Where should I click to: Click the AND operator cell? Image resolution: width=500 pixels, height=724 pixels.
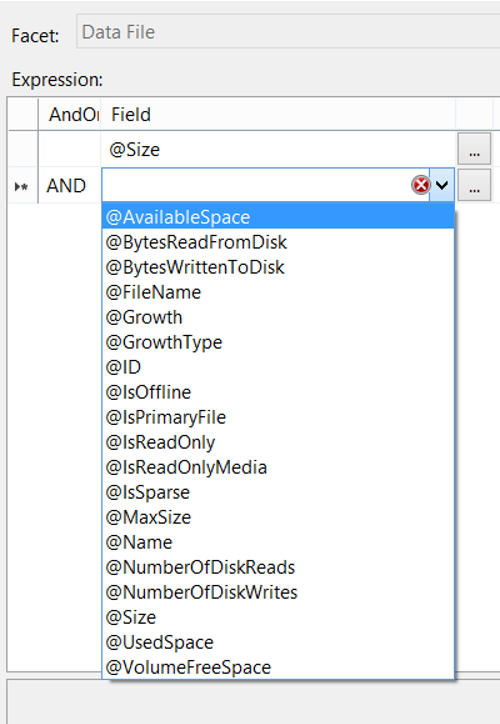[69, 186]
